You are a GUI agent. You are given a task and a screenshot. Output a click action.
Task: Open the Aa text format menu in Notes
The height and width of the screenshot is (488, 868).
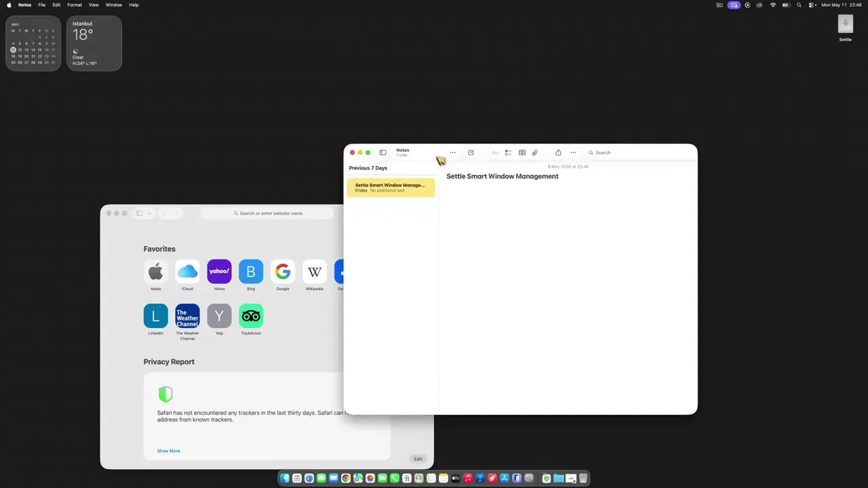coord(495,152)
